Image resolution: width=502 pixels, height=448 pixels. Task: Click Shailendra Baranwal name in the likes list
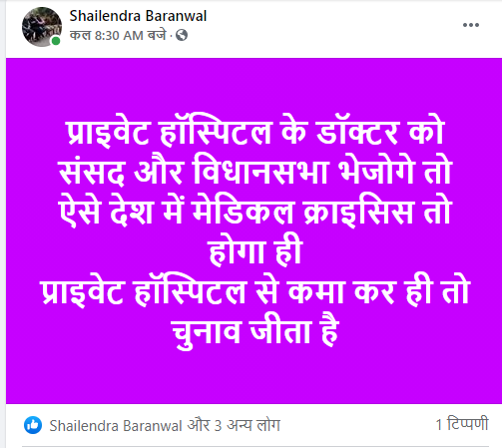click(116, 426)
